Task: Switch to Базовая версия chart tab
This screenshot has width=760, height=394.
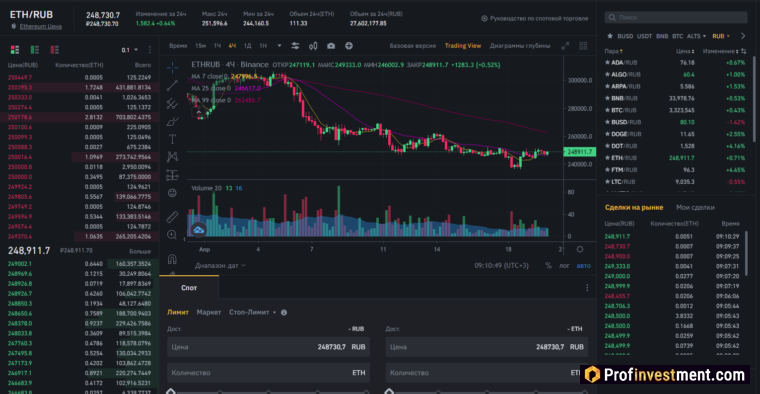Action: [412, 46]
